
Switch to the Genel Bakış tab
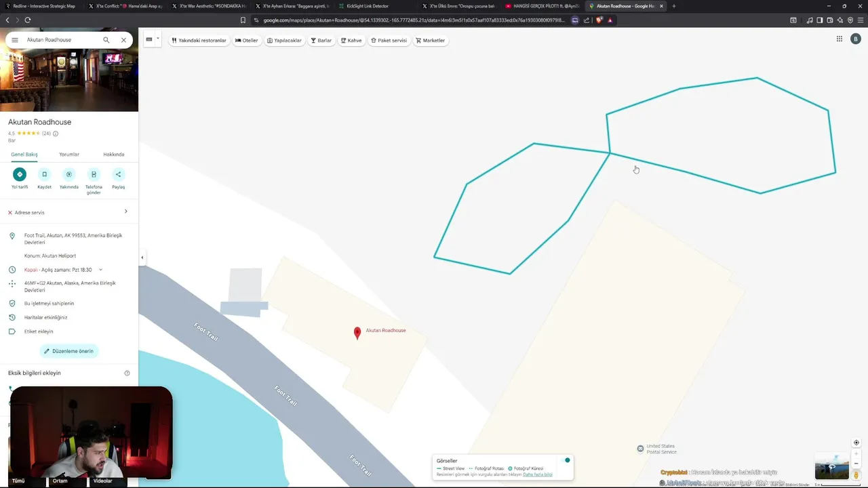point(24,155)
